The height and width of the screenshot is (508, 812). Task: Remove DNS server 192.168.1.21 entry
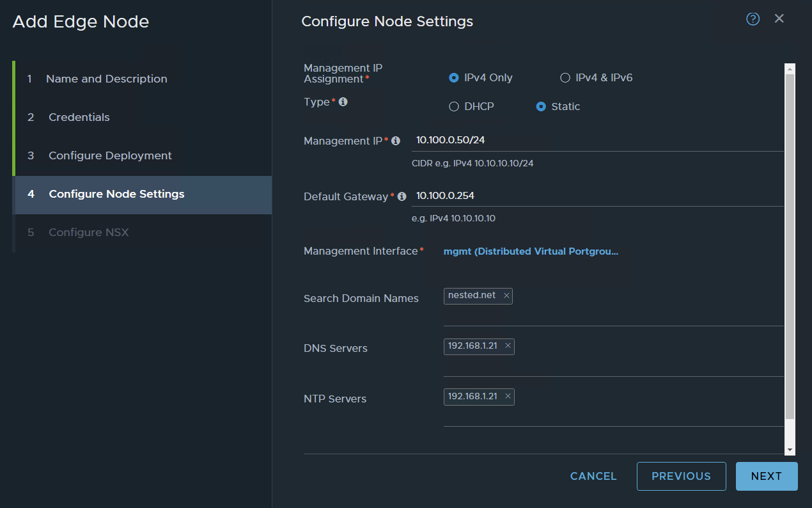pos(507,346)
